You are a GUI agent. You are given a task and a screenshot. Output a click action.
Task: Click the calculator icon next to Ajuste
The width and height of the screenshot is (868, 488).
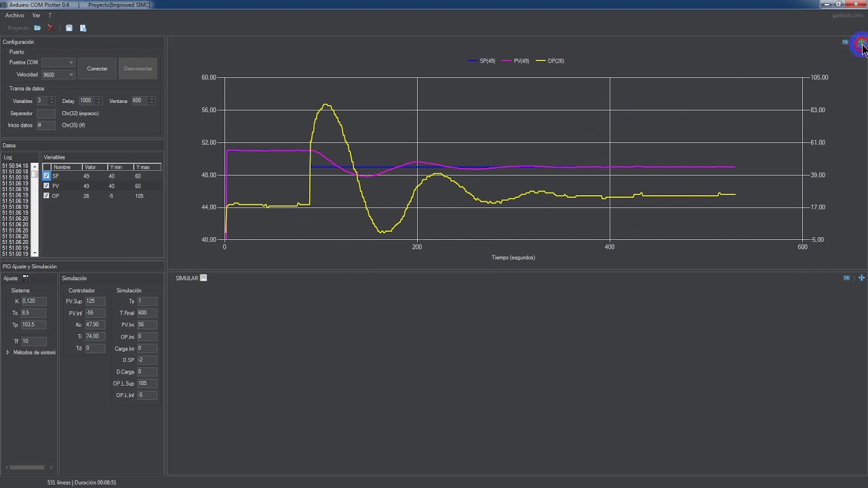point(26,278)
